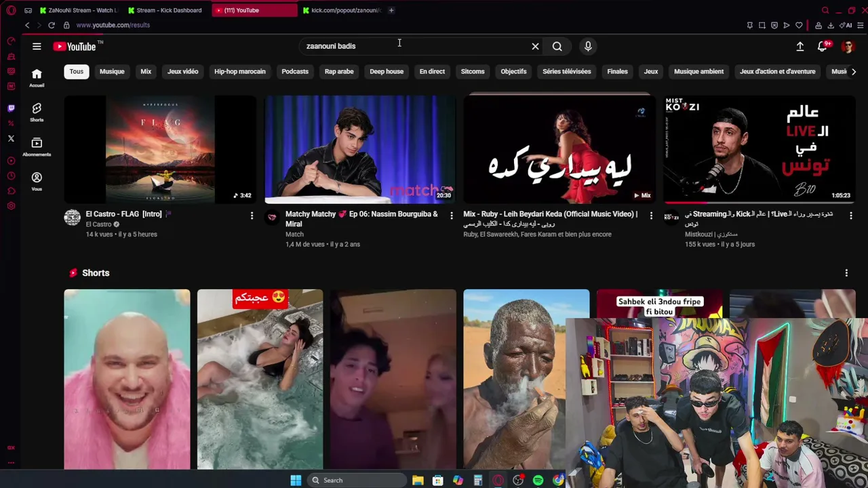
Task: Filter results by Rap arabe
Action: click(x=339, y=71)
